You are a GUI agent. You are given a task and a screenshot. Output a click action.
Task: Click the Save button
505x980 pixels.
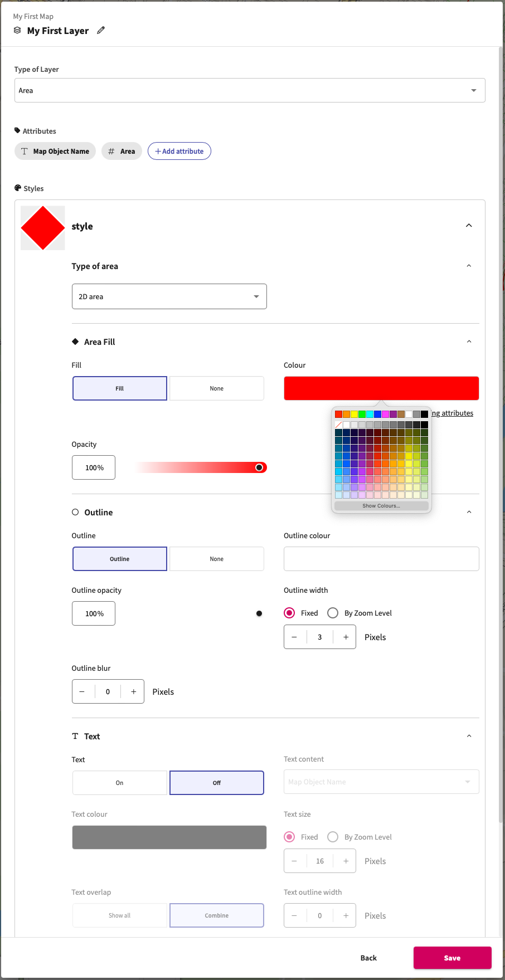tap(453, 958)
